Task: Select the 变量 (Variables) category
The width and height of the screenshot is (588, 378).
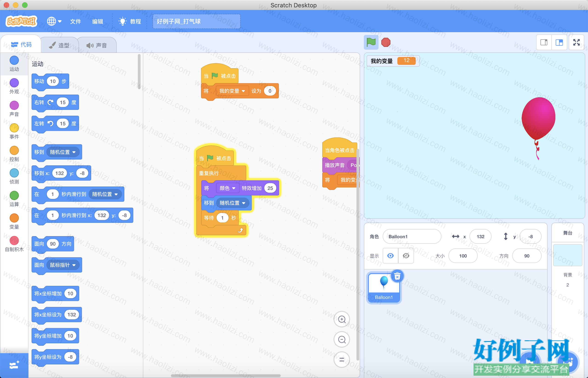Action: [x=14, y=222]
